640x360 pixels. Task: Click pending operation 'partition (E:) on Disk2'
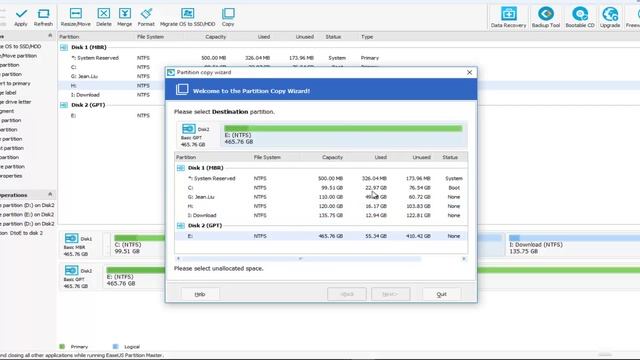[27, 214]
